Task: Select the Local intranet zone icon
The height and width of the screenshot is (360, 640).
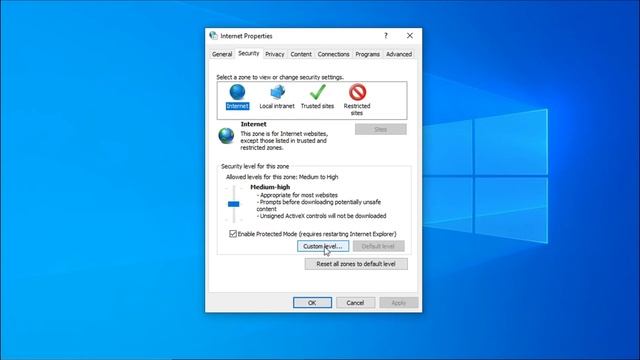Action: (x=277, y=92)
